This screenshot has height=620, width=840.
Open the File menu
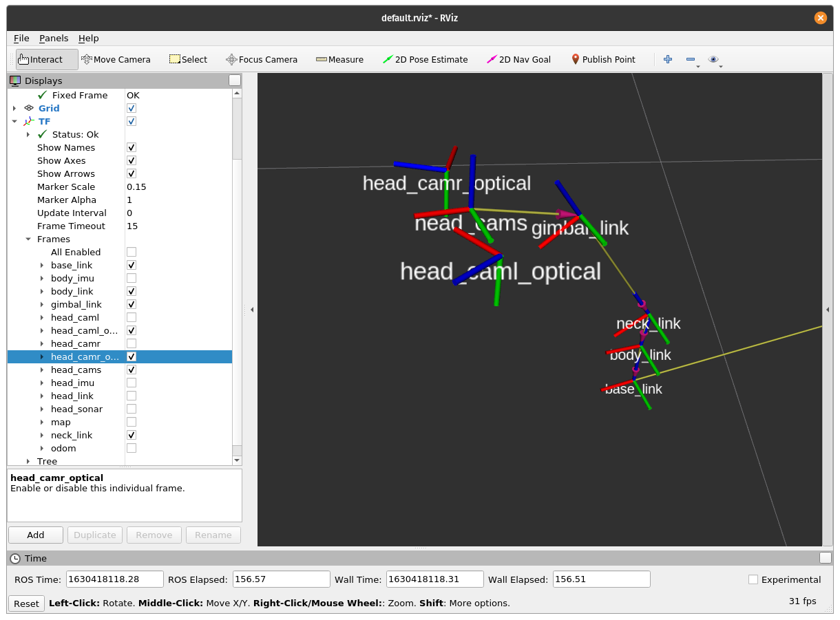[21, 38]
